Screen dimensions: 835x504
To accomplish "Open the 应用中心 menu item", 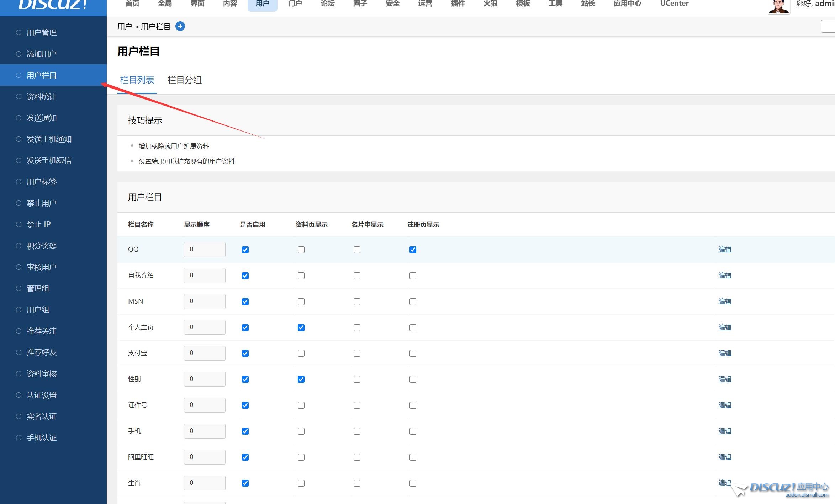I will pyautogui.click(x=627, y=4).
